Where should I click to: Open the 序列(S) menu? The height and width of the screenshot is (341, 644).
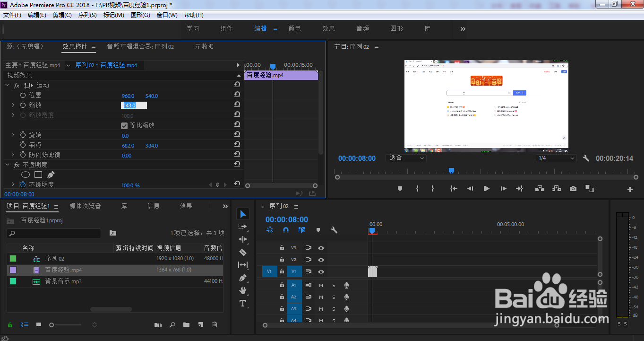(x=87, y=15)
